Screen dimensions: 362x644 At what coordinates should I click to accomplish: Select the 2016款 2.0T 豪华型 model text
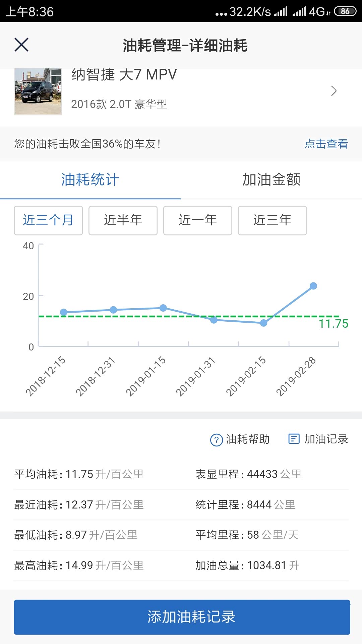click(x=119, y=104)
